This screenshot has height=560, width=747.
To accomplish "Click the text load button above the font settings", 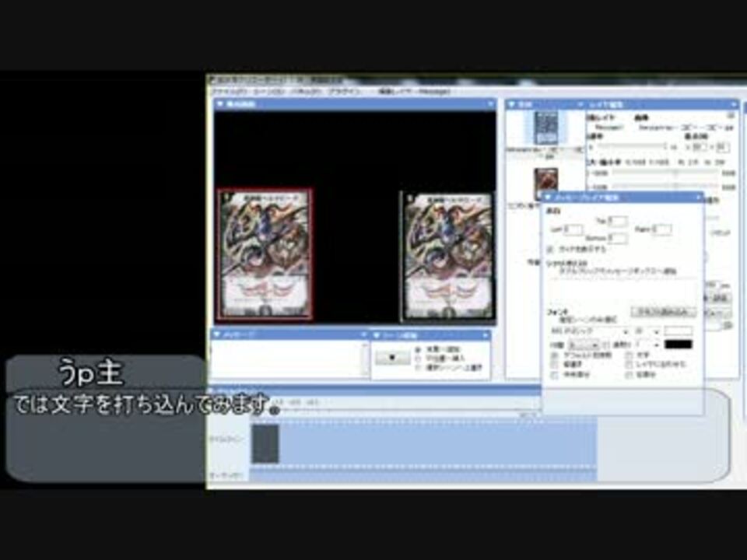I will point(663,312).
